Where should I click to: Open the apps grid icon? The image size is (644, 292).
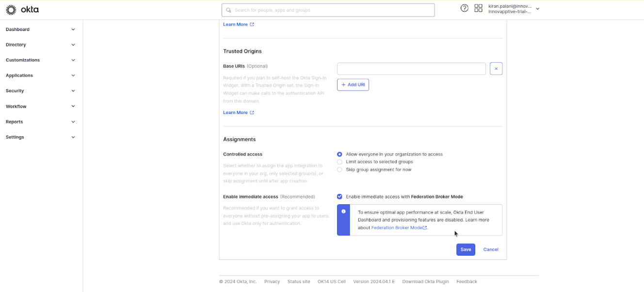click(478, 8)
